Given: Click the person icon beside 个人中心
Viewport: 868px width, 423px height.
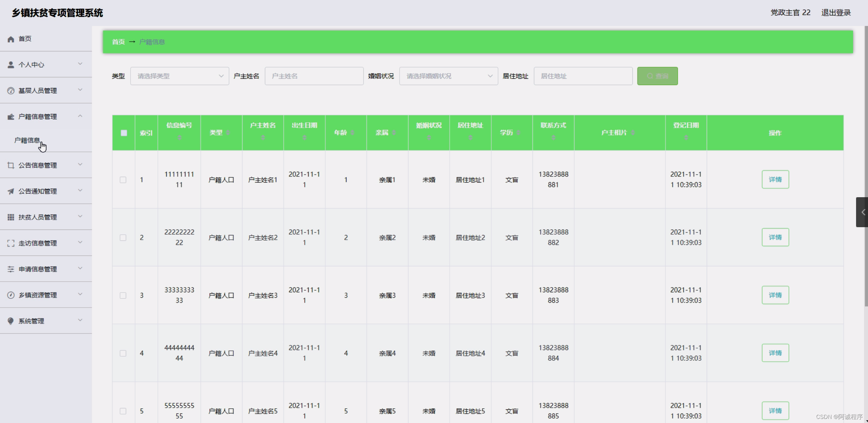Looking at the screenshot, I should tap(10, 64).
